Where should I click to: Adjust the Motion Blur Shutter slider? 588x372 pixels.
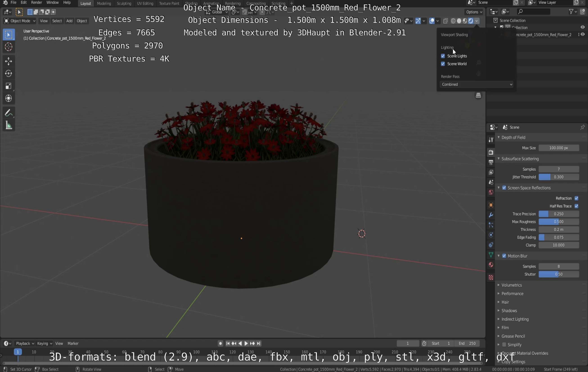[559, 274]
